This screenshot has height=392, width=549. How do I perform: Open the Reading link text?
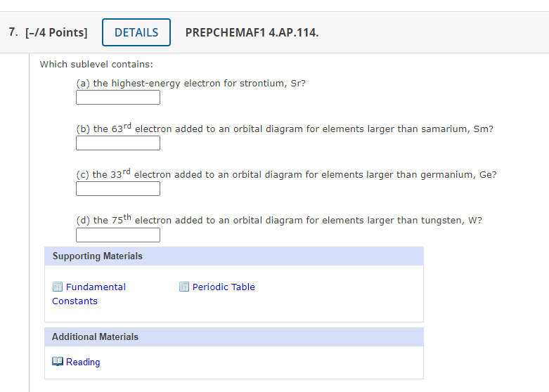click(x=83, y=362)
